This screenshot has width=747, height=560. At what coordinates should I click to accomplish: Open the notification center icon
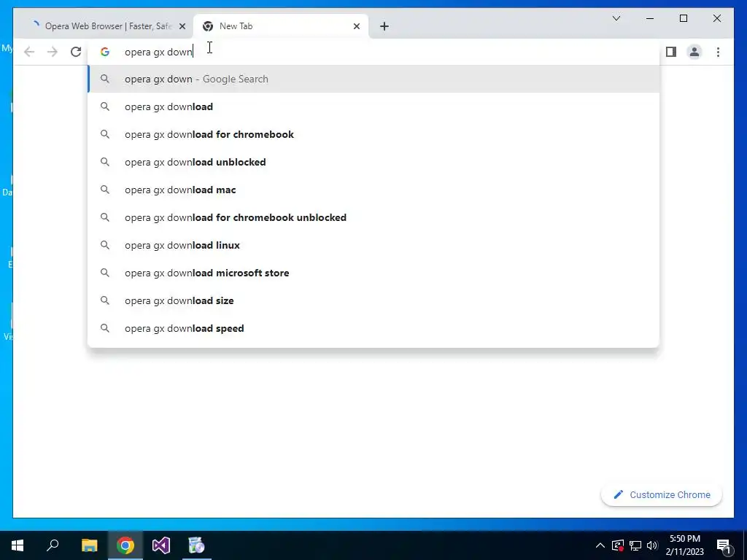(724, 546)
